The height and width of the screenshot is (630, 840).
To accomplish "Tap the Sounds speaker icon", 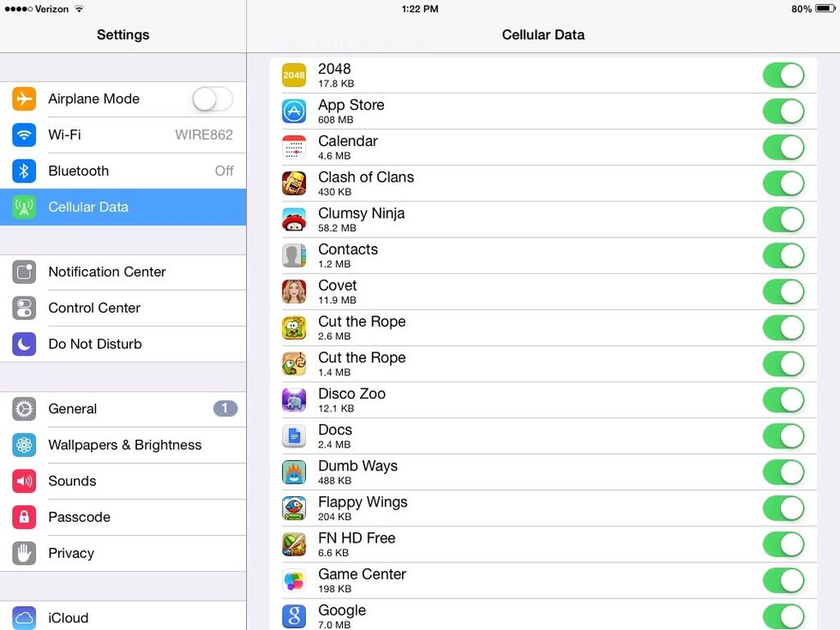I will [x=24, y=481].
